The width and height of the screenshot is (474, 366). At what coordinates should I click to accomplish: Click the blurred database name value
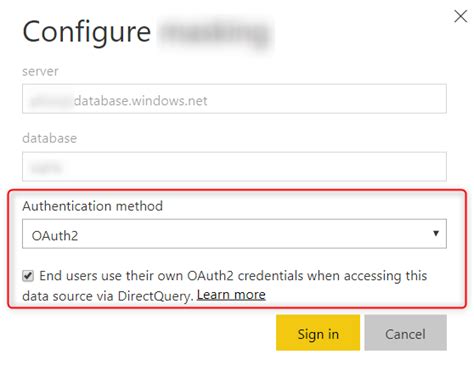tap(46, 167)
